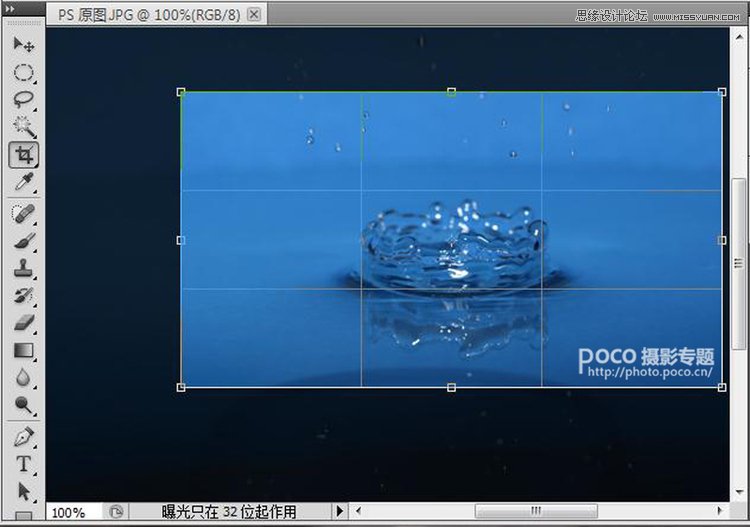Click the horizontal scrollbar right arrow
750x527 pixels.
[719, 511]
